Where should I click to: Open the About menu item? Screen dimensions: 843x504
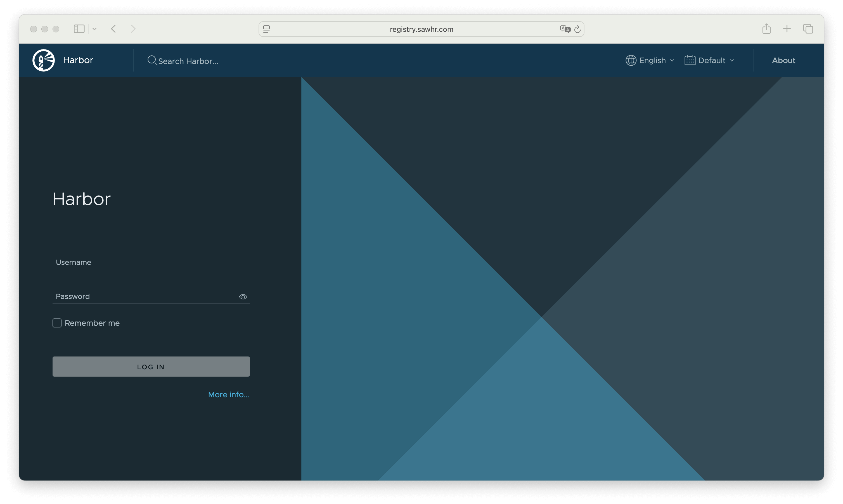(x=783, y=60)
